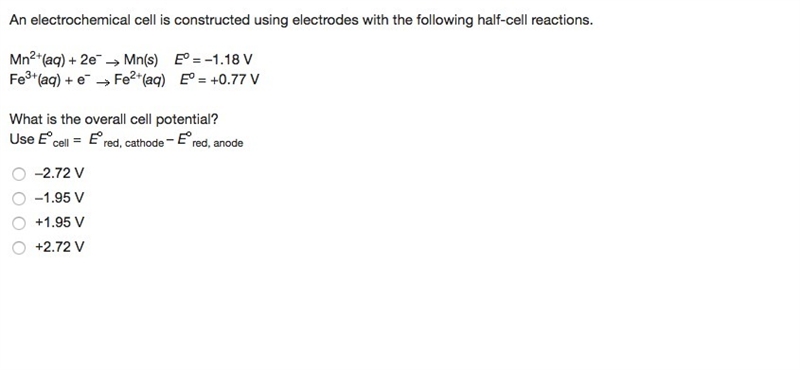Click the E° = −1.18 V value

click(x=213, y=60)
